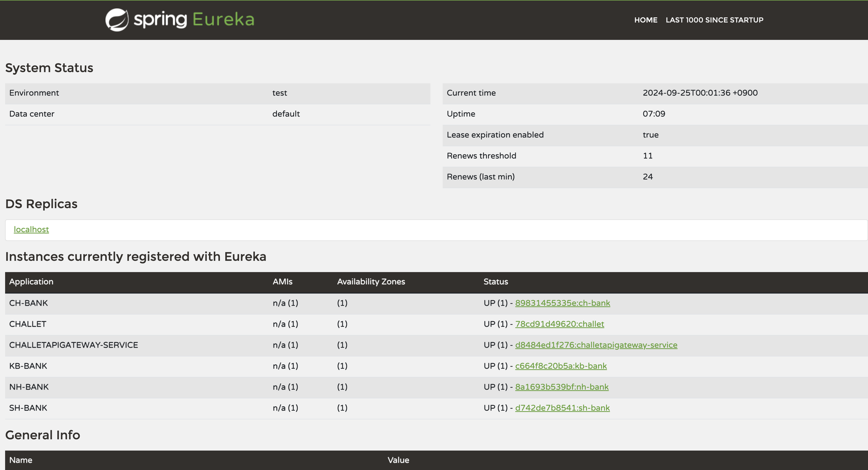Click the DS Replicas heading
The height and width of the screenshot is (470, 868).
(41, 204)
